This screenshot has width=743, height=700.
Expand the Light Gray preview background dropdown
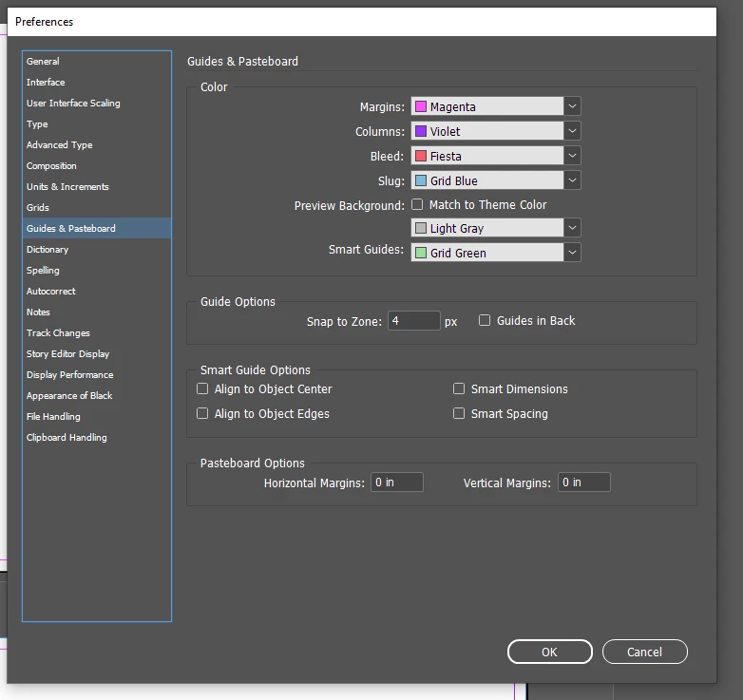[x=572, y=228]
